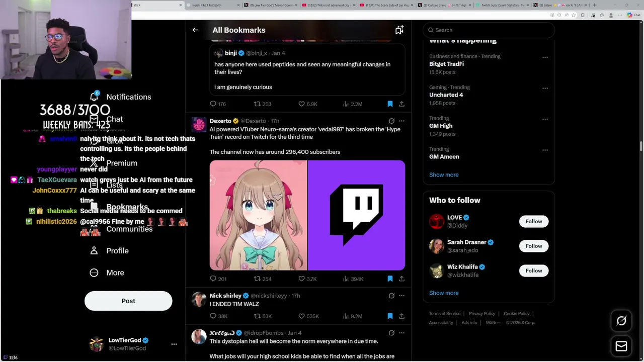View analytics on the Dexerto post showing 394K

pyautogui.click(x=353, y=279)
